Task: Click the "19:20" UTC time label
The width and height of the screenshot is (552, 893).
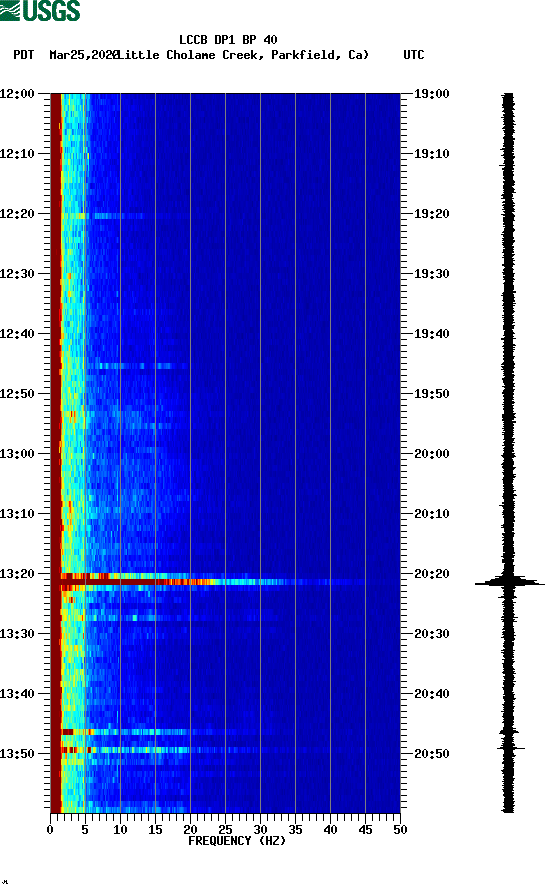Action: tap(431, 214)
